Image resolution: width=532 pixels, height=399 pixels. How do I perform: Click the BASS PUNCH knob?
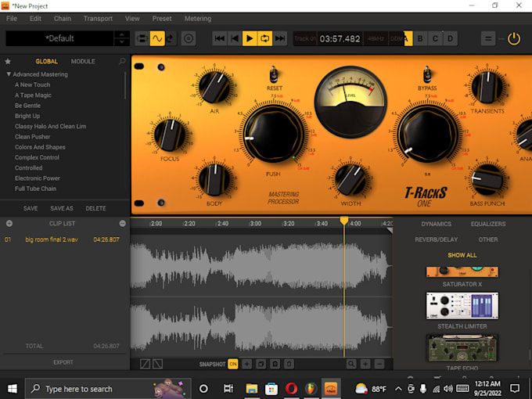pyautogui.click(x=487, y=180)
